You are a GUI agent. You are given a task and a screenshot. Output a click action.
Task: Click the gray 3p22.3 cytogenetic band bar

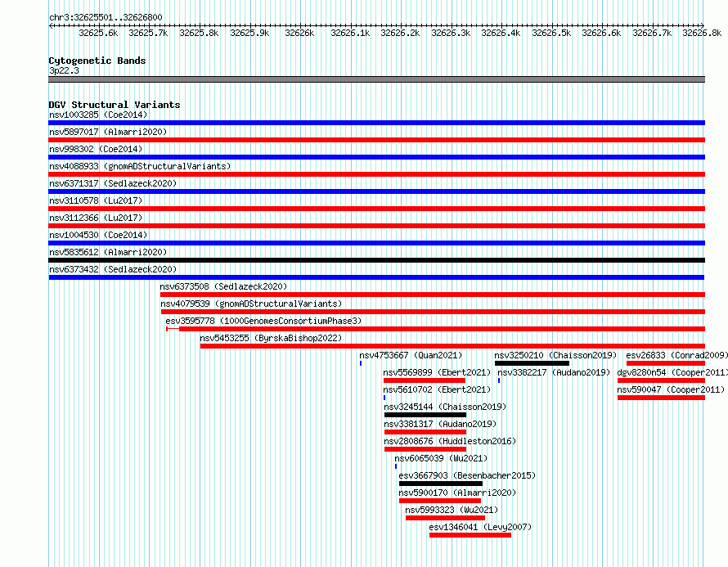(376, 79)
